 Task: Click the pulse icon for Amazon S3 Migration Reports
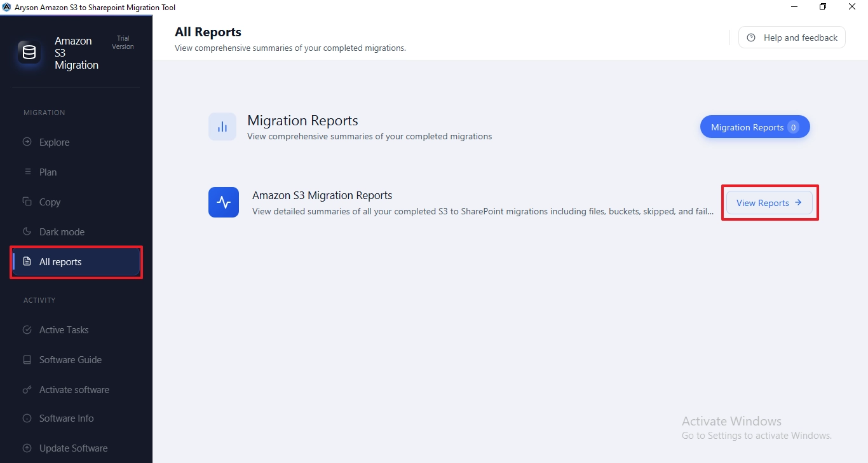pyautogui.click(x=224, y=202)
